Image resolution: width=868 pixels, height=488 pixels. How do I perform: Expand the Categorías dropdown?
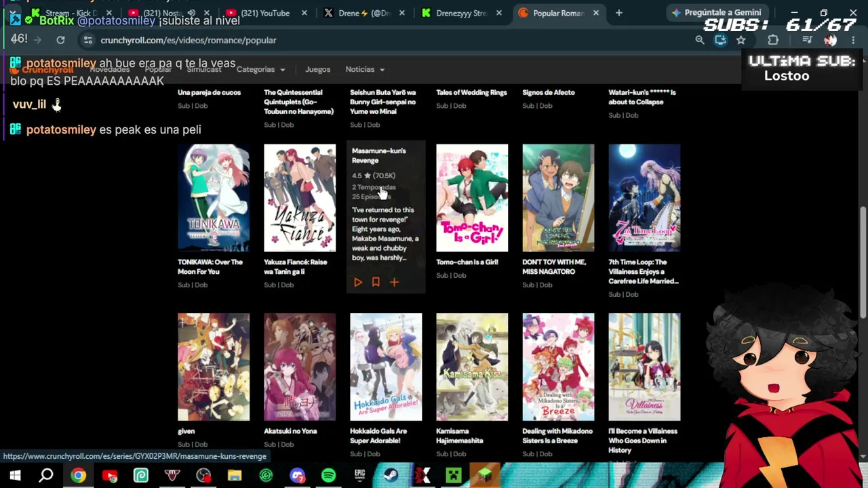(x=260, y=69)
